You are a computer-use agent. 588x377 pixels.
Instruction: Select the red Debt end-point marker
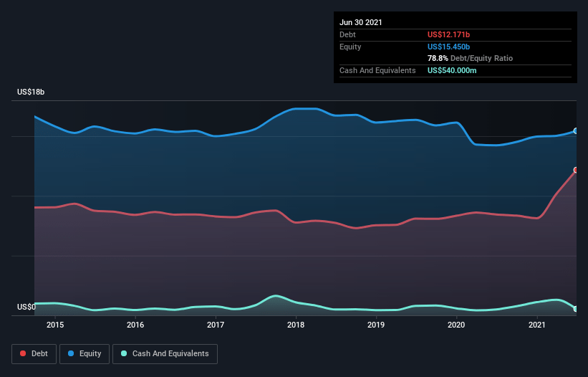(x=576, y=170)
